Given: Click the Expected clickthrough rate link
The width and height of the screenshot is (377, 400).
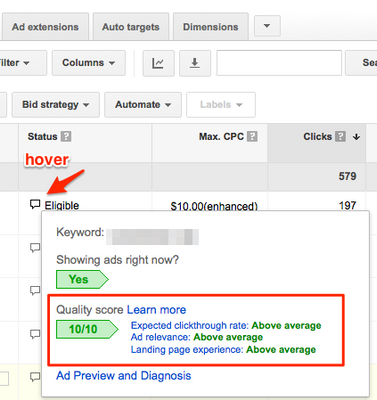Looking at the screenshot, I should [190, 326].
